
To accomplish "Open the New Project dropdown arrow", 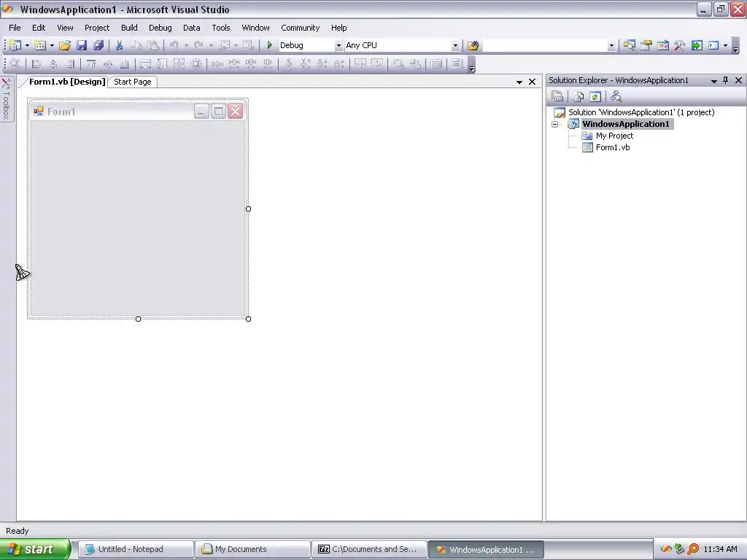I will click(x=27, y=46).
